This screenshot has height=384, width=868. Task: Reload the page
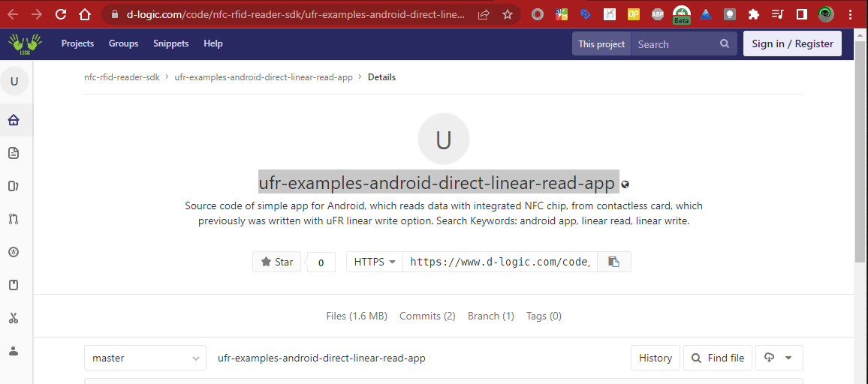61,14
